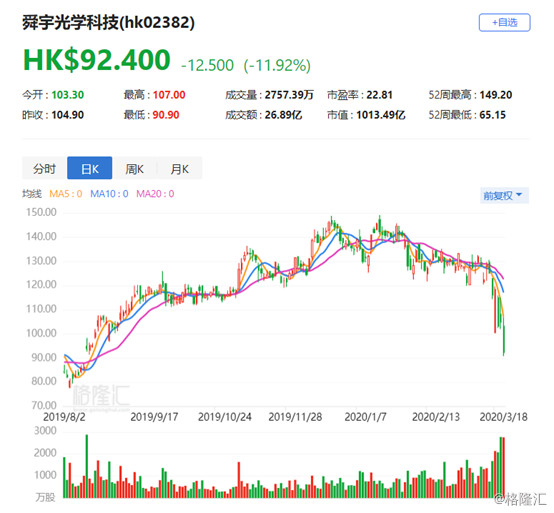
Task: Click the 2019/11/28 date label on axis
Action: pyautogui.click(x=295, y=417)
